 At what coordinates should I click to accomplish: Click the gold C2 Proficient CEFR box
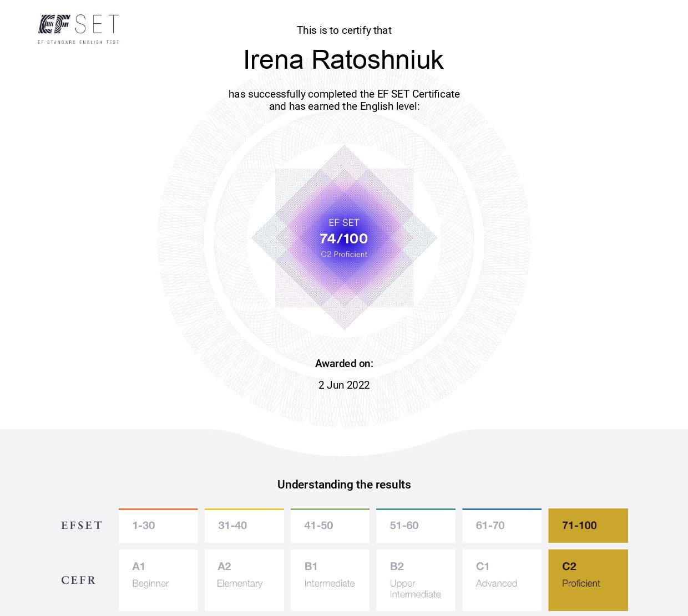588,580
